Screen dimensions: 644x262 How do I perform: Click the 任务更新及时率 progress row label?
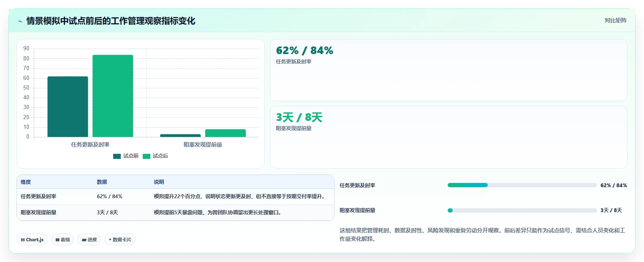[x=357, y=186]
